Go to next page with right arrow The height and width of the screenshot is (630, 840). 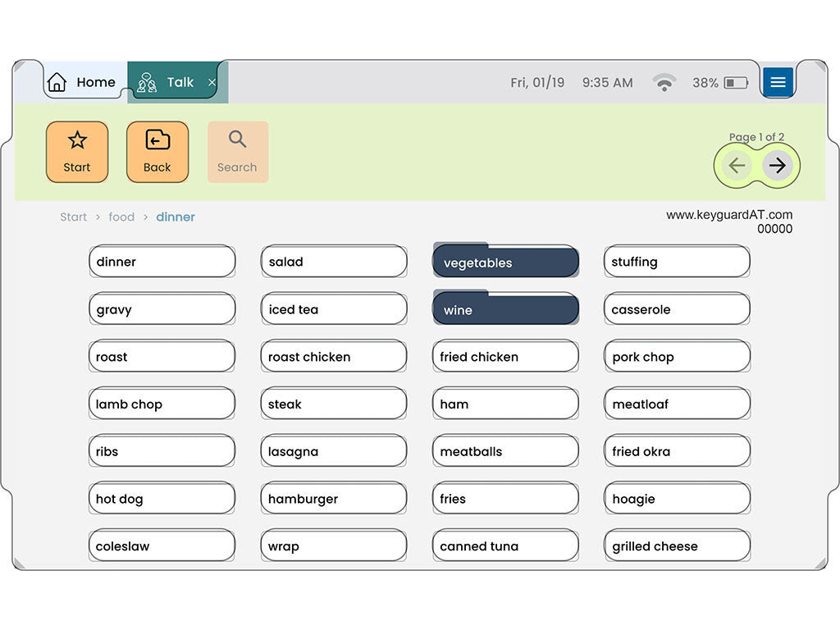(x=778, y=166)
